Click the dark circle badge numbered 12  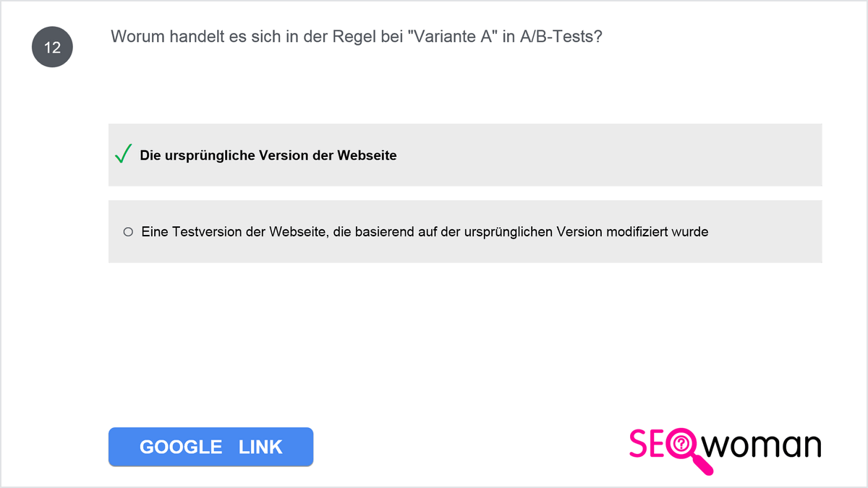pos(52,48)
